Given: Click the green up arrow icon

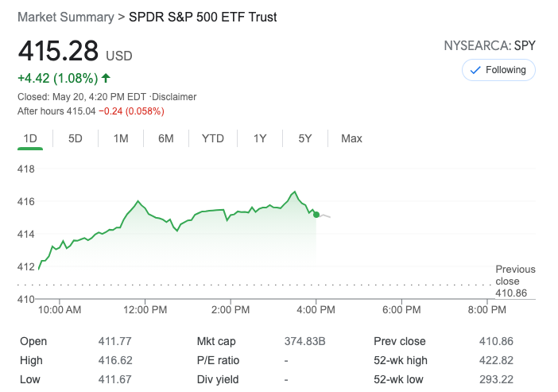Looking at the screenshot, I should point(107,79).
